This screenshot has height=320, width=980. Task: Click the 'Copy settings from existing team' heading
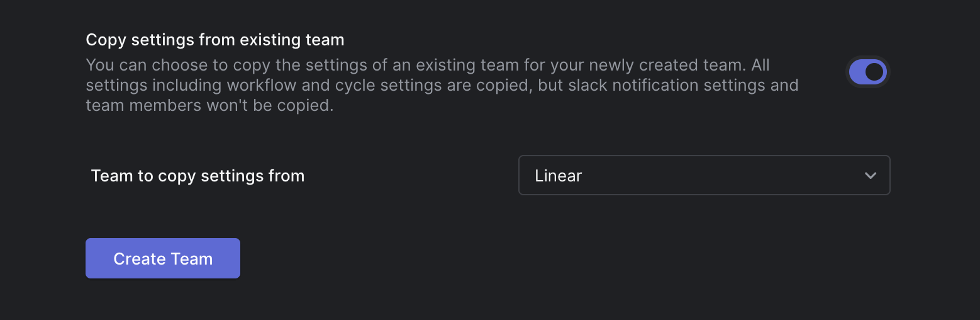click(x=215, y=40)
